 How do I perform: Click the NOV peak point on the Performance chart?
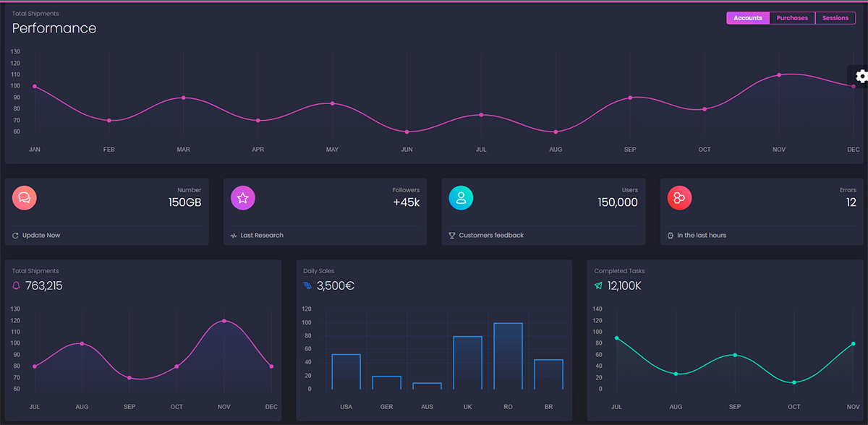pyautogui.click(x=779, y=74)
